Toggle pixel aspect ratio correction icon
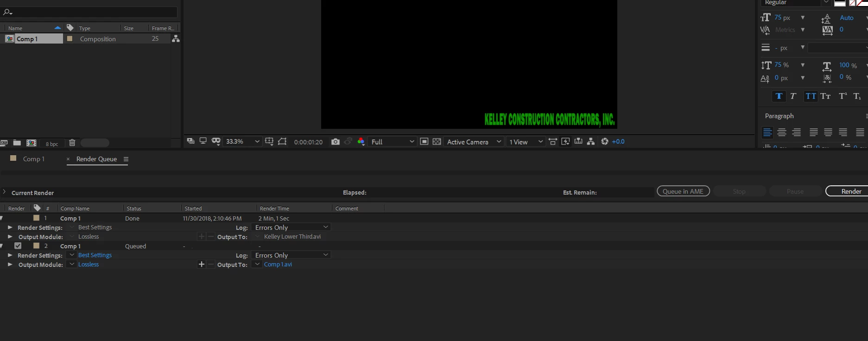This screenshot has width=868, height=341. tap(553, 141)
